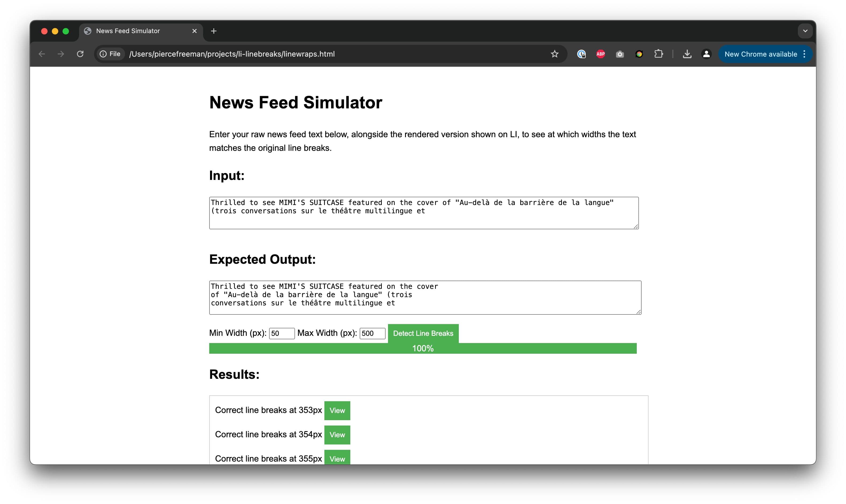Open the Chrome three-dot menu
This screenshot has width=846, height=504.
tap(804, 54)
